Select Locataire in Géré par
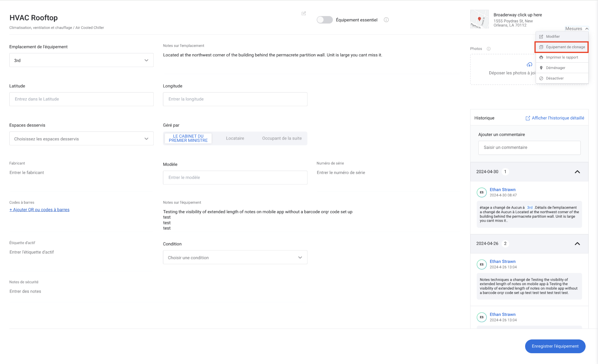598x364 pixels. [235, 139]
